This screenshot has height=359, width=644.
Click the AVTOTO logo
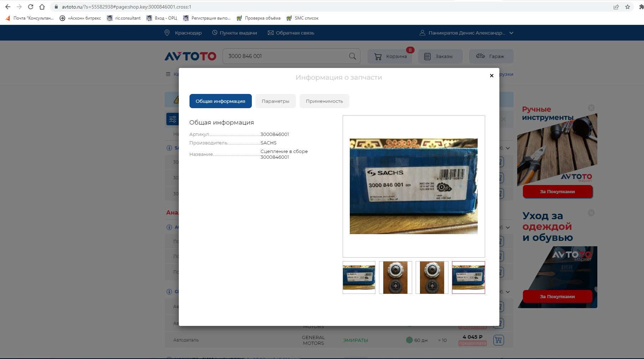click(190, 56)
